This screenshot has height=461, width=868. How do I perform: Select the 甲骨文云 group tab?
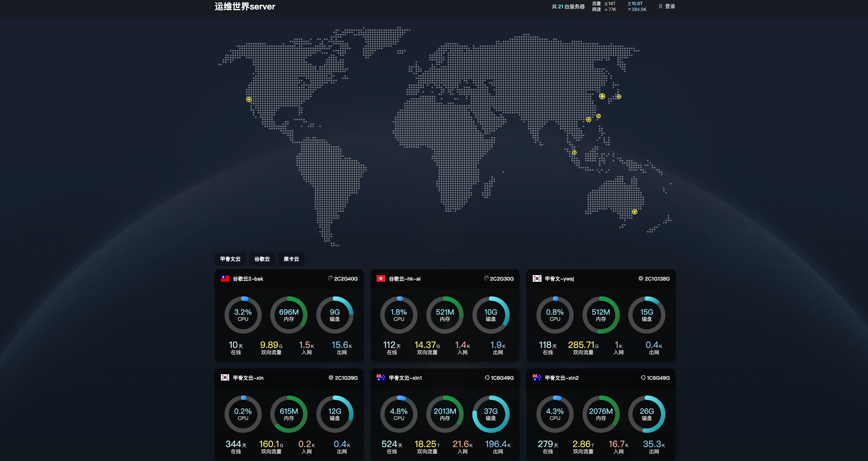pyautogui.click(x=230, y=259)
